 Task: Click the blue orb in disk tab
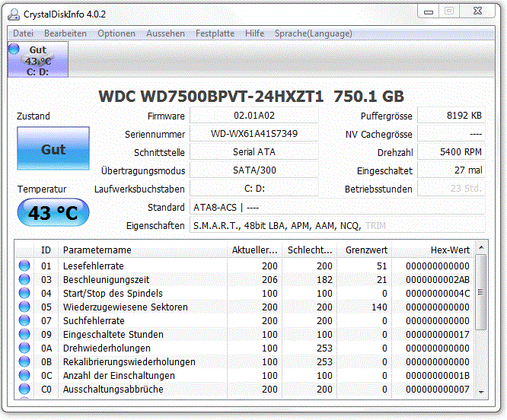click(14, 49)
